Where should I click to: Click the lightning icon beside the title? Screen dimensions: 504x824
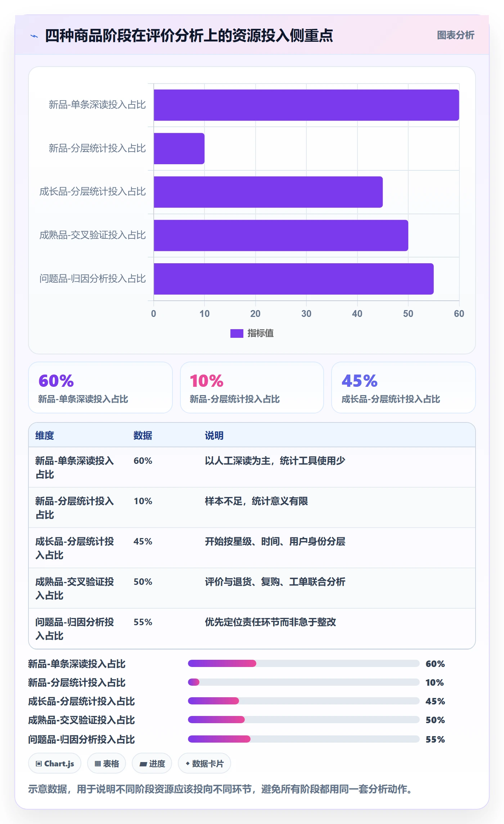(34, 36)
